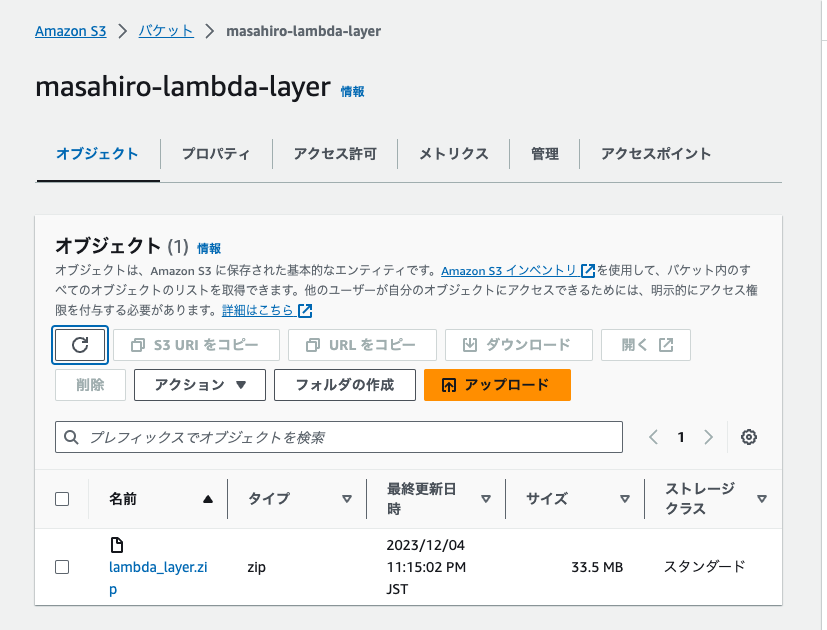This screenshot has width=827, height=630.
Task: Open the バケット breadcrumb link
Action: (164, 31)
